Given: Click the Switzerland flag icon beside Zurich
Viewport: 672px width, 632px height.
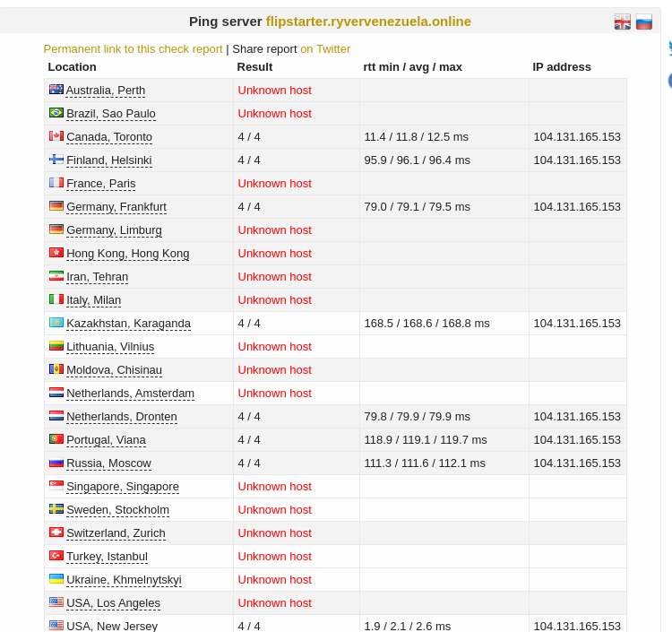Looking at the screenshot, I should pos(56,532).
